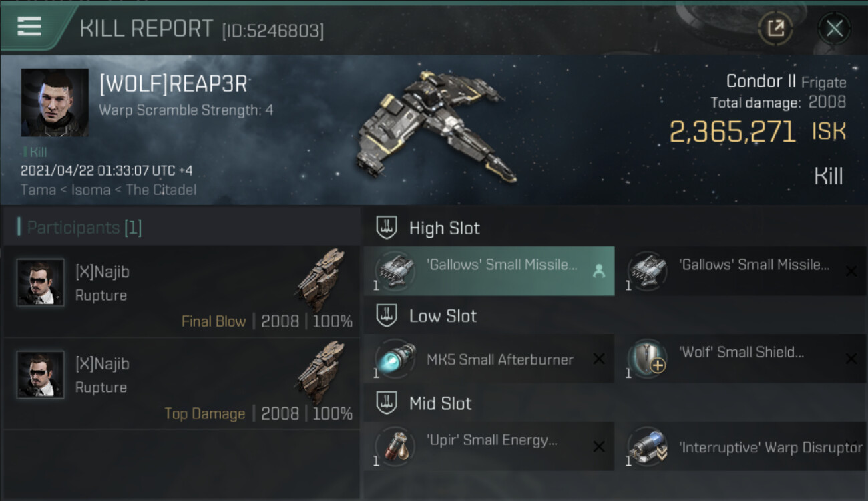Click the second 'Gallows' Small Missile item
The width and height of the screenshot is (868, 501).
click(740, 271)
